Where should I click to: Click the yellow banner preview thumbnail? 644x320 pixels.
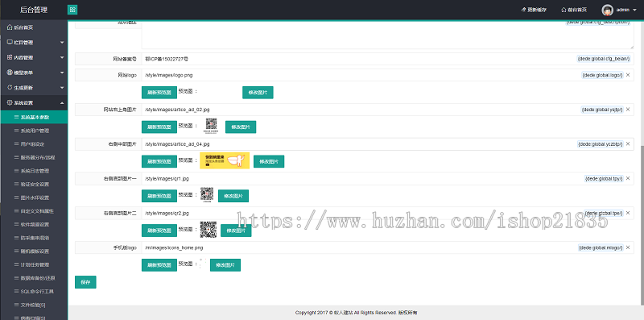(225, 160)
